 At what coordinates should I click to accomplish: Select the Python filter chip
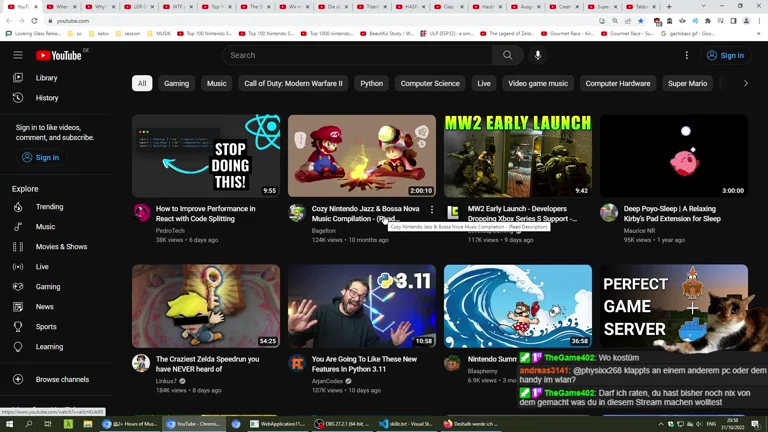coord(371,84)
